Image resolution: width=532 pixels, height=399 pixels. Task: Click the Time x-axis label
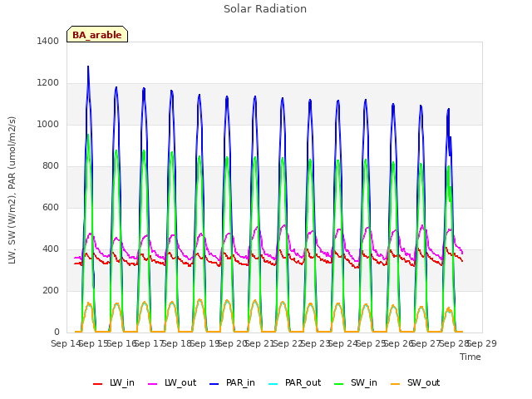pyautogui.click(x=470, y=357)
